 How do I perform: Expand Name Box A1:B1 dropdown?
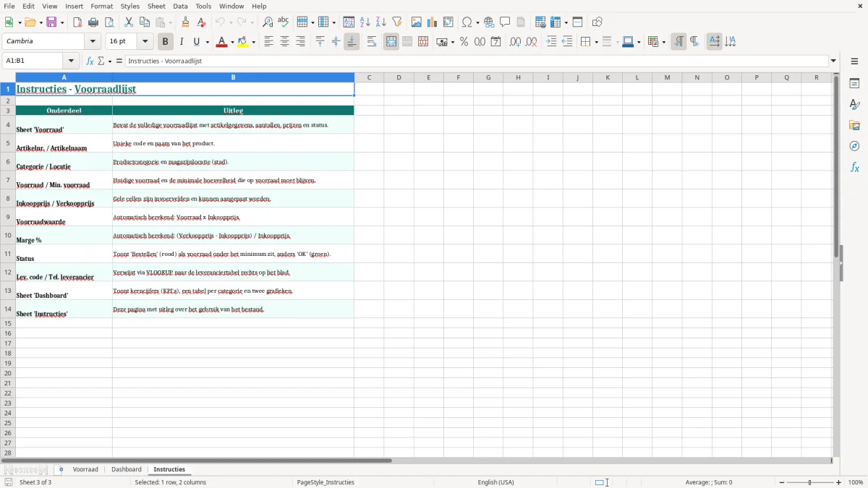pos(71,61)
